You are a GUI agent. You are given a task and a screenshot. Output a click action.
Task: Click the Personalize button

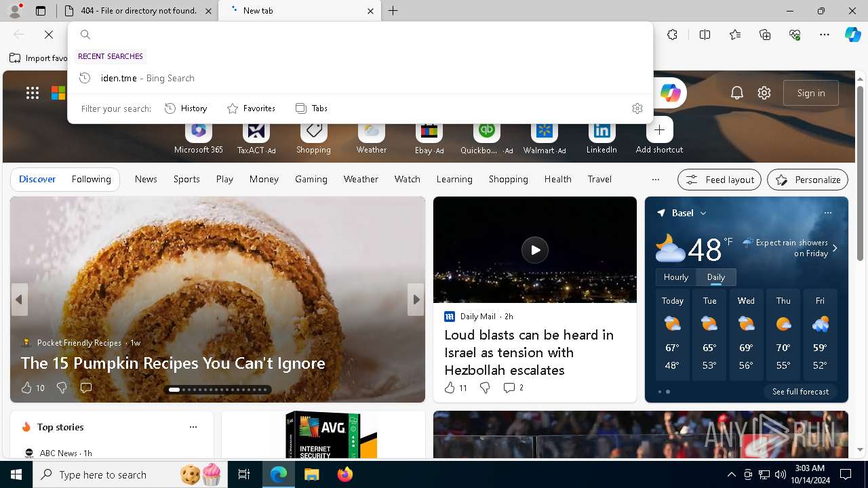pos(808,180)
